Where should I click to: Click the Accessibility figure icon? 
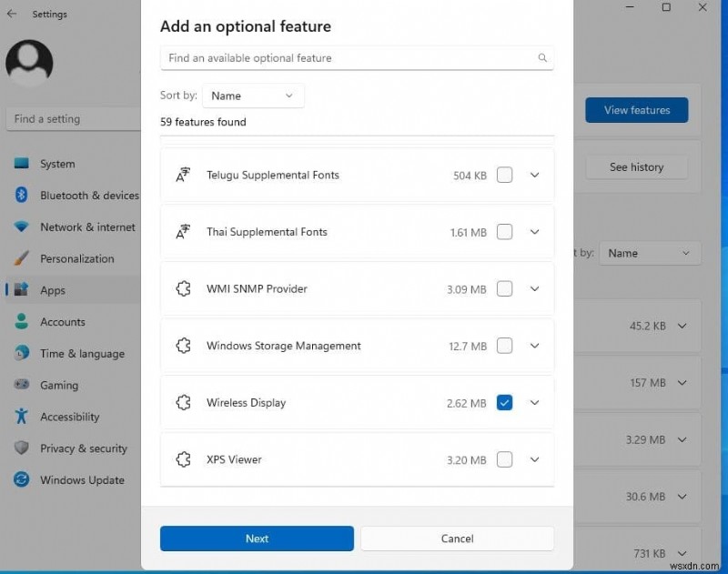[22, 417]
